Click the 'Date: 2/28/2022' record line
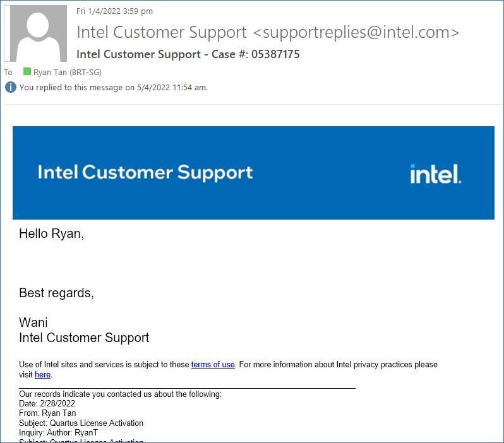The width and height of the screenshot is (504, 443). pyautogui.click(x=47, y=404)
